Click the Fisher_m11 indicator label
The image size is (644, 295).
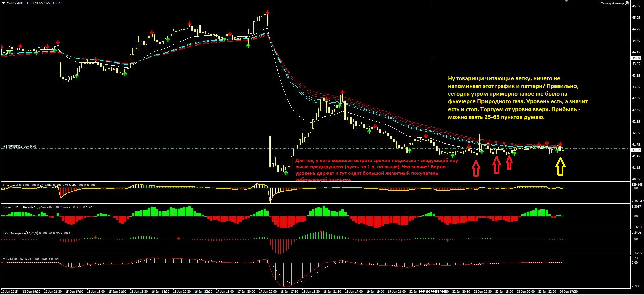tap(11, 207)
